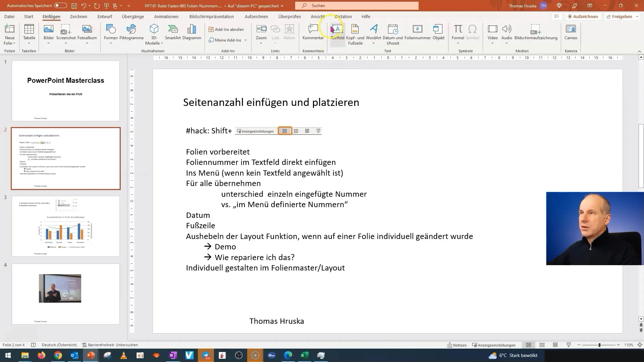The width and height of the screenshot is (644, 362).
Task: Expand the file save location dropdown in the title bar
Action: pyautogui.click(x=282, y=6)
